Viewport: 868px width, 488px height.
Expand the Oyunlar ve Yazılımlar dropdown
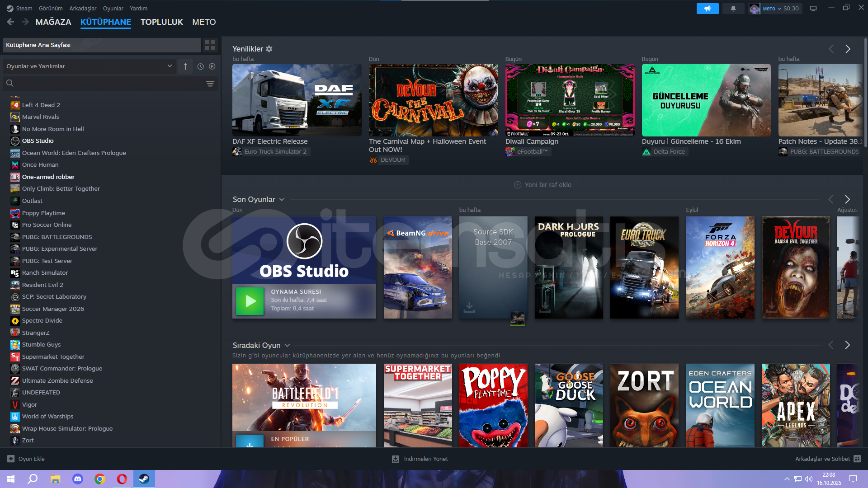click(x=170, y=66)
